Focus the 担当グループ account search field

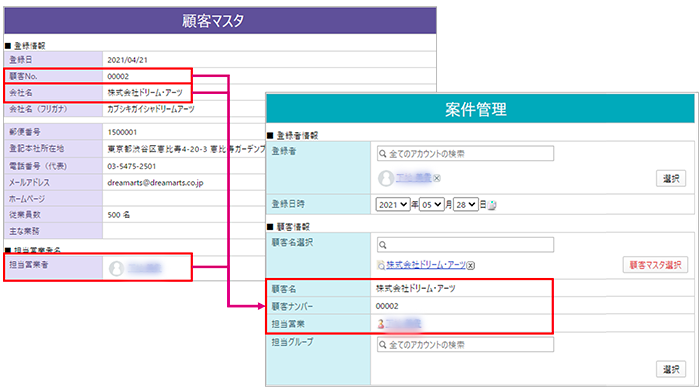click(x=465, y=345)
